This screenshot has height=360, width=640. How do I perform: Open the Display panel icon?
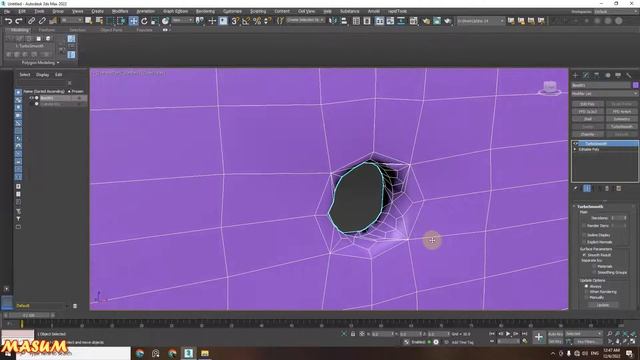(618, 76)
